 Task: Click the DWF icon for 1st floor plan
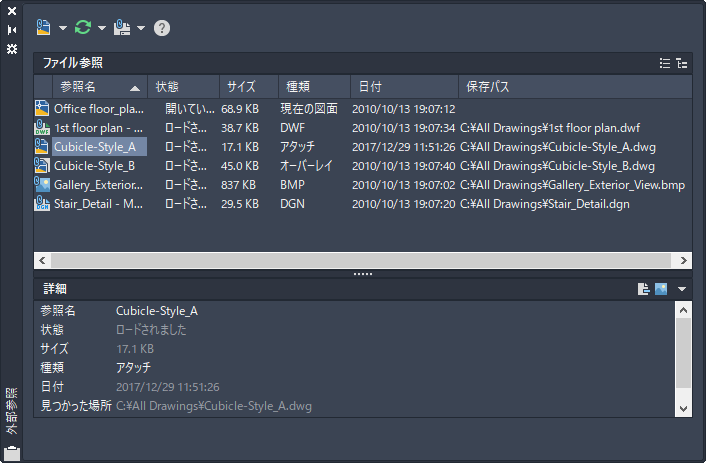tap(42, 127)
